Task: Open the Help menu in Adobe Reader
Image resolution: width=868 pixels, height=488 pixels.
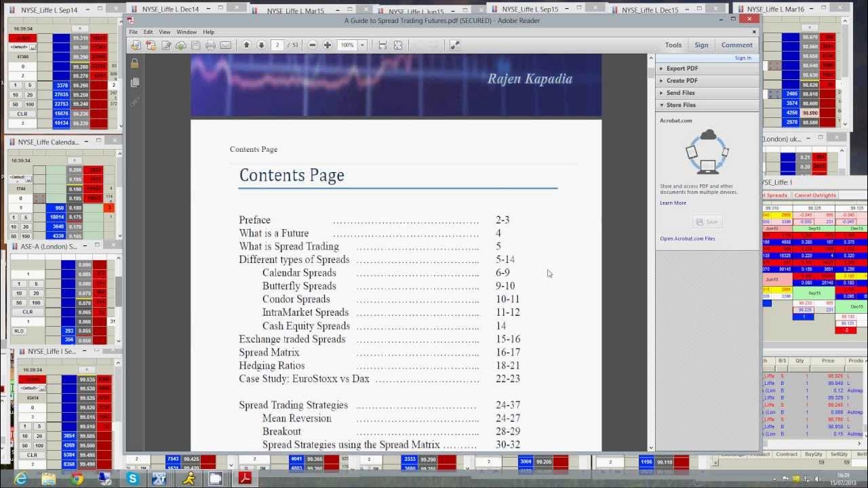Action: tap(208, 32)
